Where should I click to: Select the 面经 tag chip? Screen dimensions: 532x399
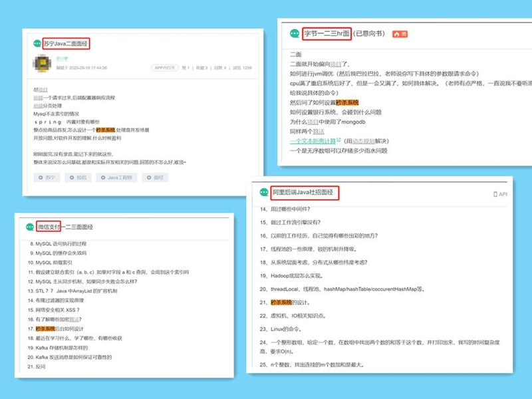[155, 178]
